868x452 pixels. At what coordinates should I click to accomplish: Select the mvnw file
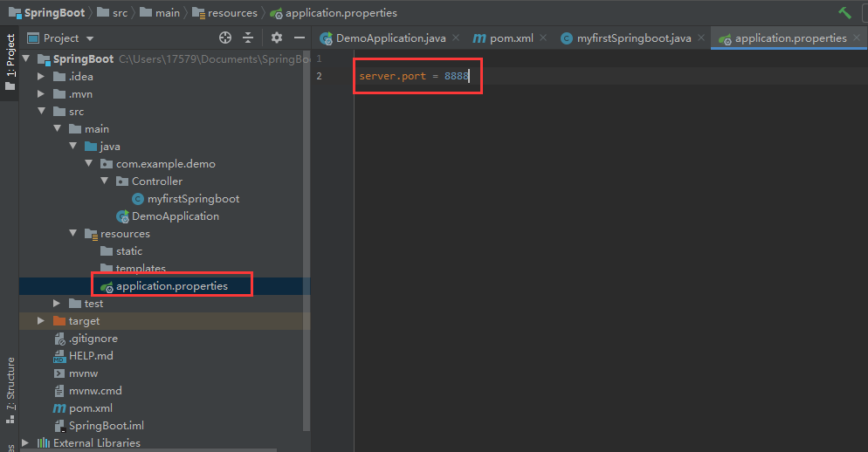coord(83,373)
